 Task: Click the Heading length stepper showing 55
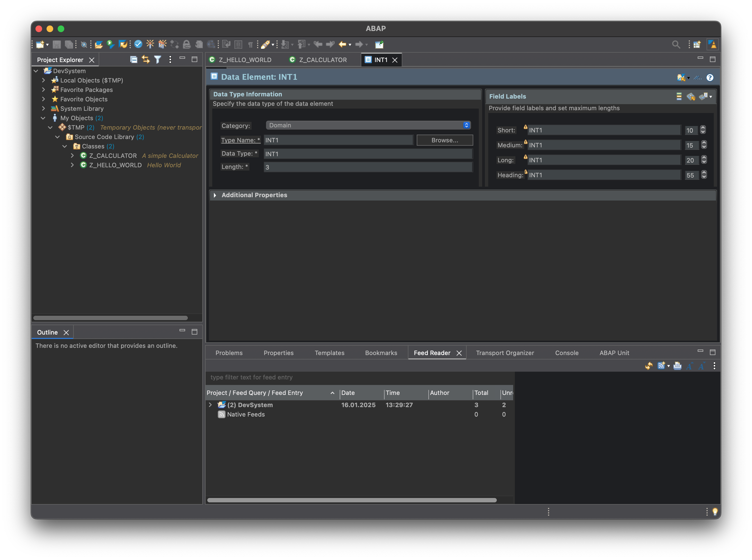pyautogui.click(x=704, y=175)
